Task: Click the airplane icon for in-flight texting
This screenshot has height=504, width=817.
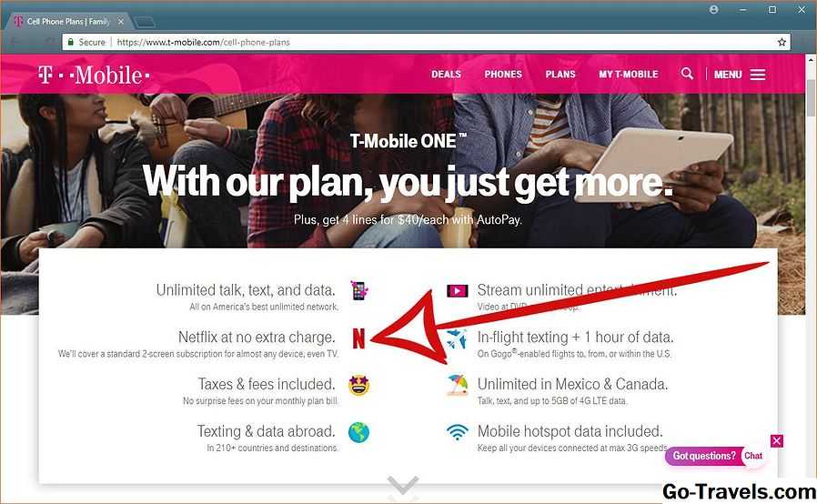Action: (x=457, y=338)
